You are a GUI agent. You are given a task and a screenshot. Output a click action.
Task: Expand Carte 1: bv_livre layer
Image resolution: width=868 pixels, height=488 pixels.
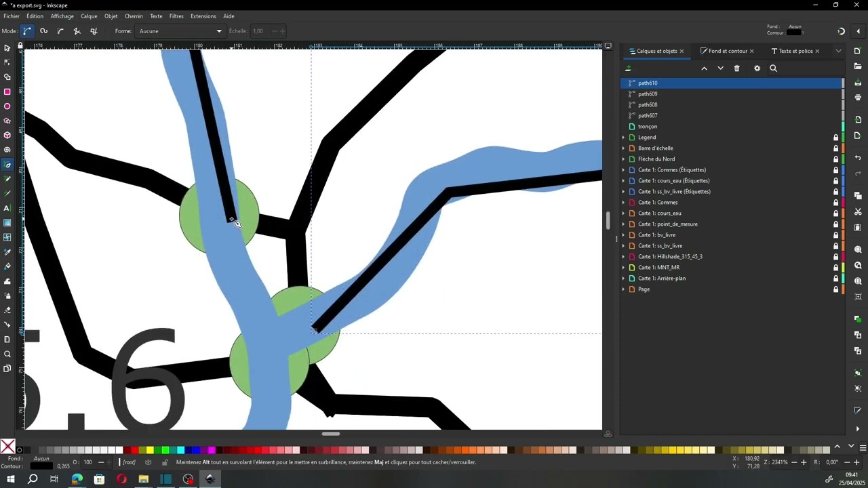coord(623,235)
